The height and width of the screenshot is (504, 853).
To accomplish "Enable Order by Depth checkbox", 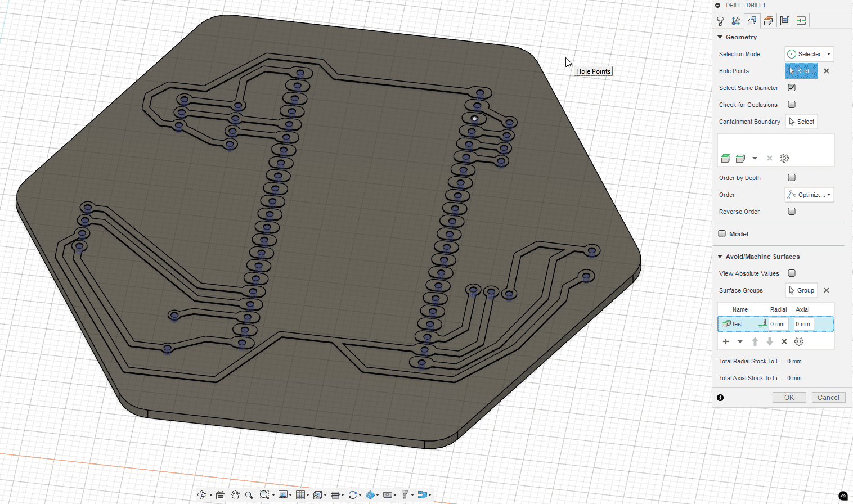I will pyautogui.click(x=792, y=178).
